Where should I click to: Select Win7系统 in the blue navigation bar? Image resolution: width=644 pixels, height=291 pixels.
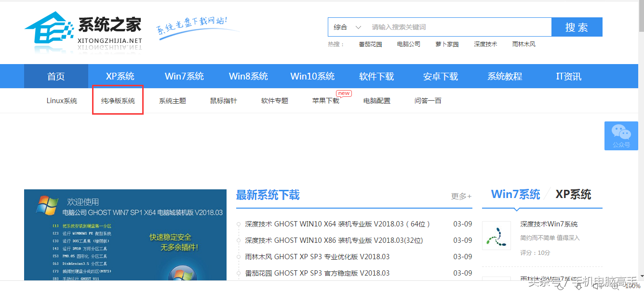click(184, 76)
